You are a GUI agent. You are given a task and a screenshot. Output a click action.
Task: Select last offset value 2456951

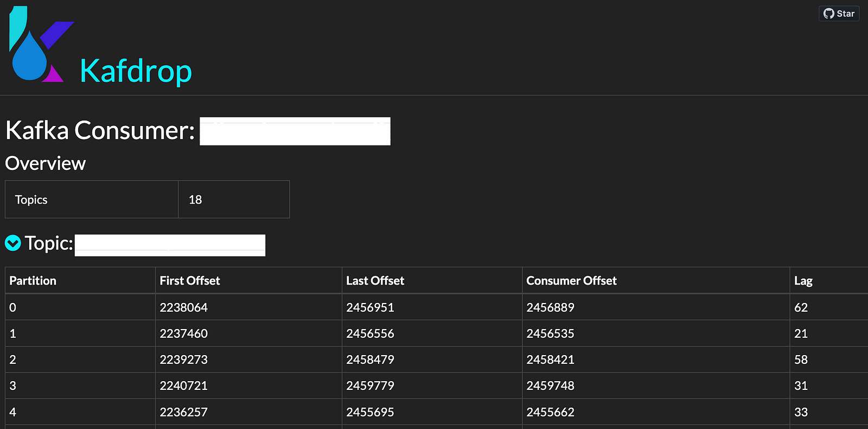click(371, 307)
